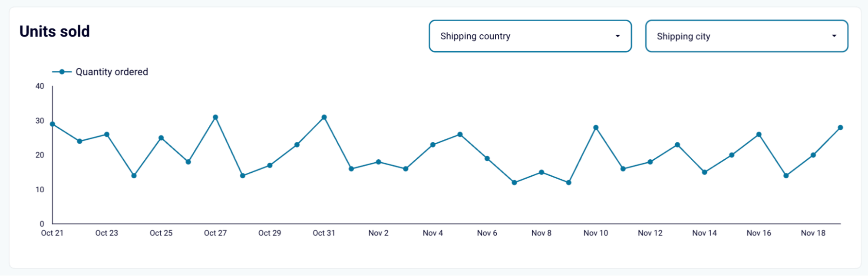Click the Nov 16 data point
This screenshot has height=276, width=868.
click(x=759, y=135)
